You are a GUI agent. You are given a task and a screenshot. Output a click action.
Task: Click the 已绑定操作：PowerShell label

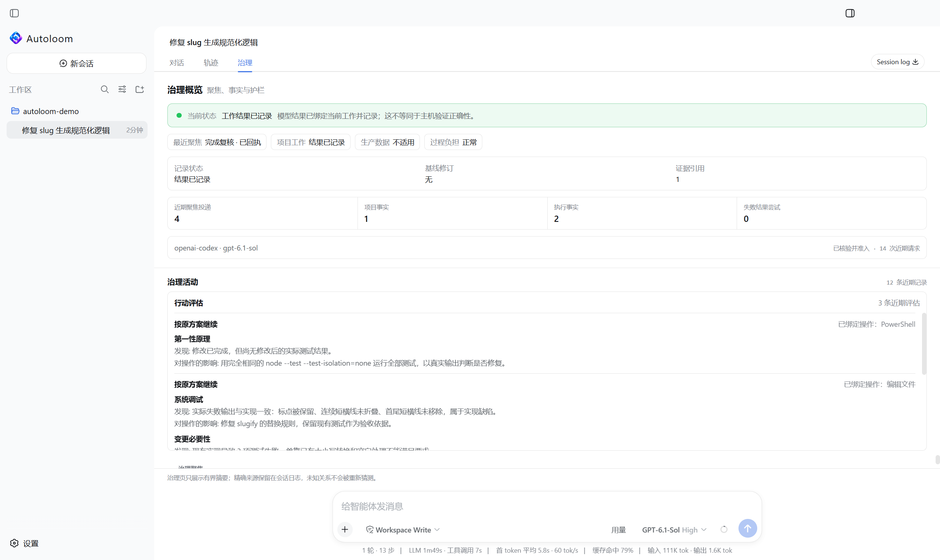pos(877,324)
